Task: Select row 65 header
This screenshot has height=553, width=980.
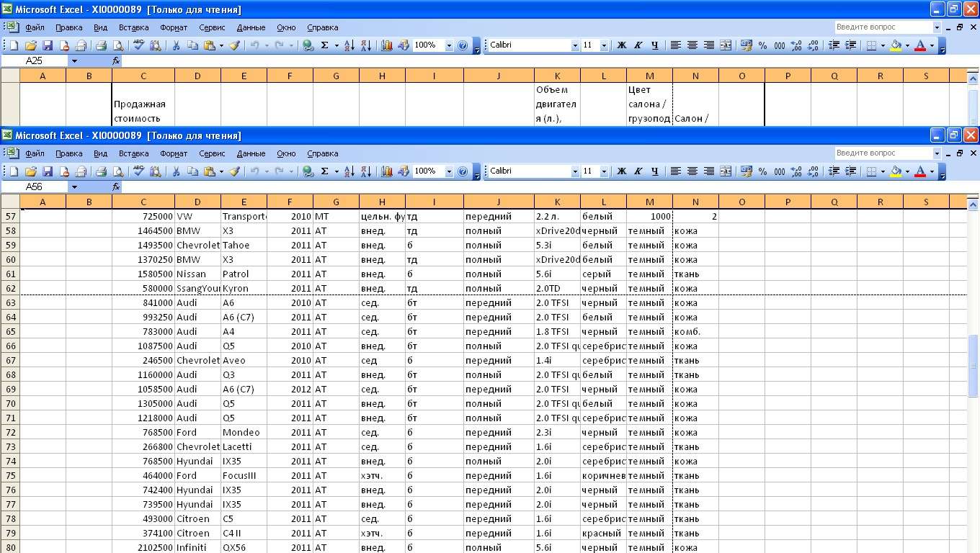Action: [x=10, y=331]
